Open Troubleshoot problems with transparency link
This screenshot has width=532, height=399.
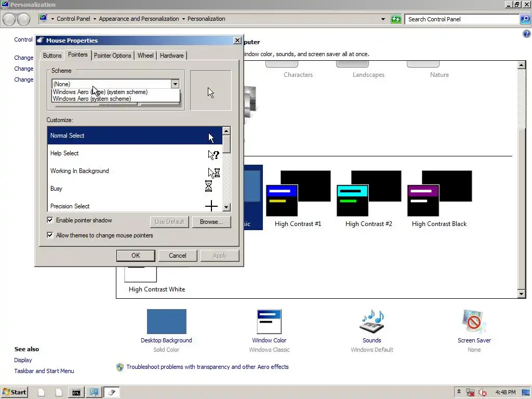click(207, 367)
